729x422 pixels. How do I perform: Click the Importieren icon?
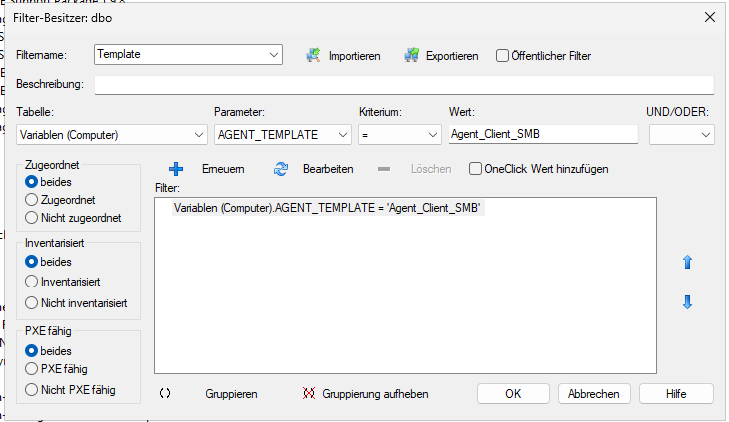point(313,55)
